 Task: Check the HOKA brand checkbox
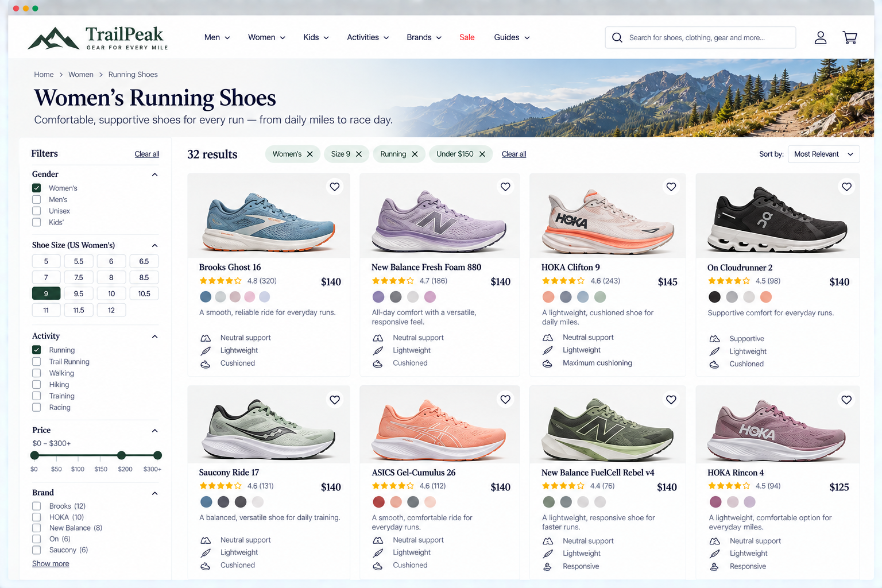pos(37,517)
